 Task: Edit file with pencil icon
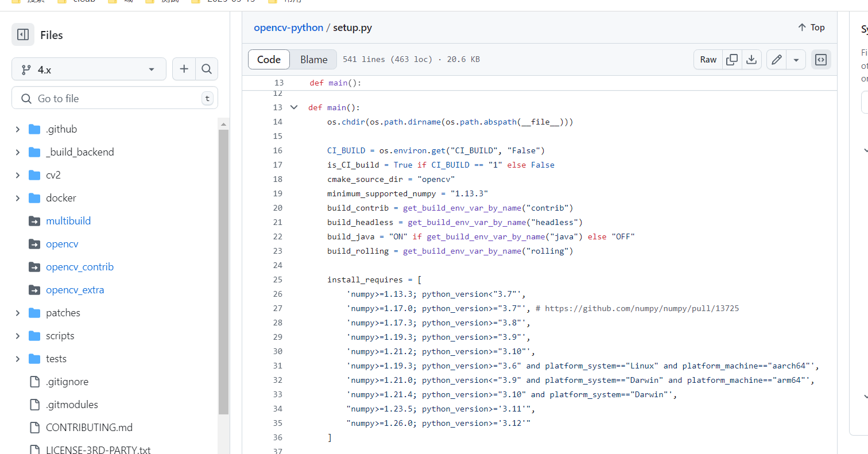coord(777,60)
